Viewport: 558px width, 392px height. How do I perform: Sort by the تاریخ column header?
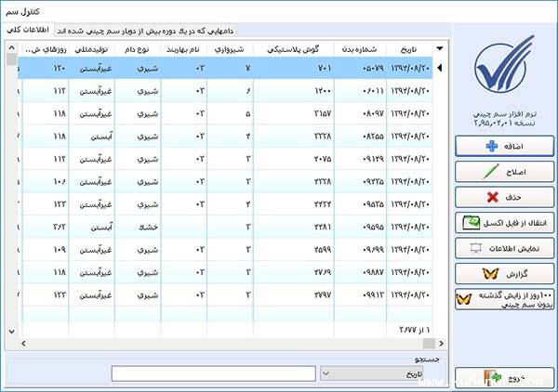(408, 48)
